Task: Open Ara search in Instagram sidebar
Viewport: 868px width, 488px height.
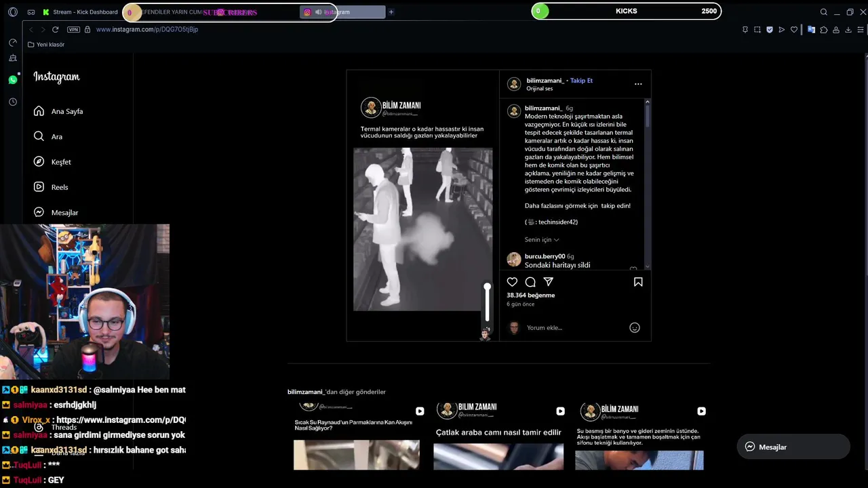Action: point(47,136)
